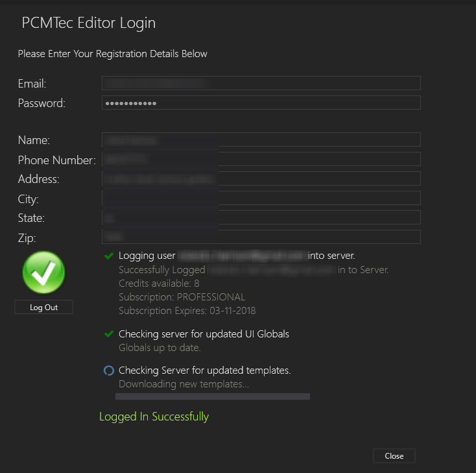This screenshot has width=476, height=473.
Task: Click the green tick beside Checking UI Globals
Action: (109, 334)
